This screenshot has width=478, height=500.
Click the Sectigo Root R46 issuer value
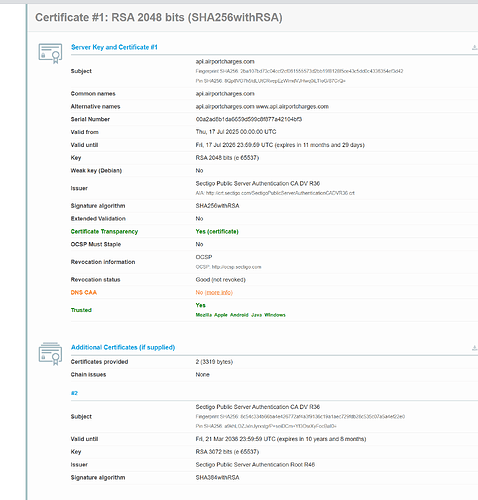[x=255, y=465]
